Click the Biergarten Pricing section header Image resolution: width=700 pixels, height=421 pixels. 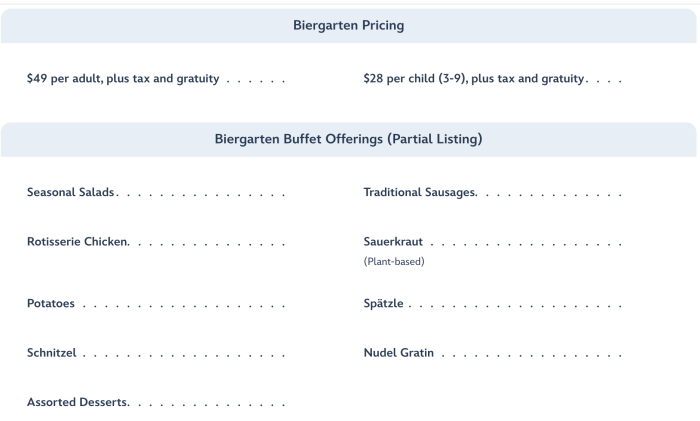click(x=349, y=25)
